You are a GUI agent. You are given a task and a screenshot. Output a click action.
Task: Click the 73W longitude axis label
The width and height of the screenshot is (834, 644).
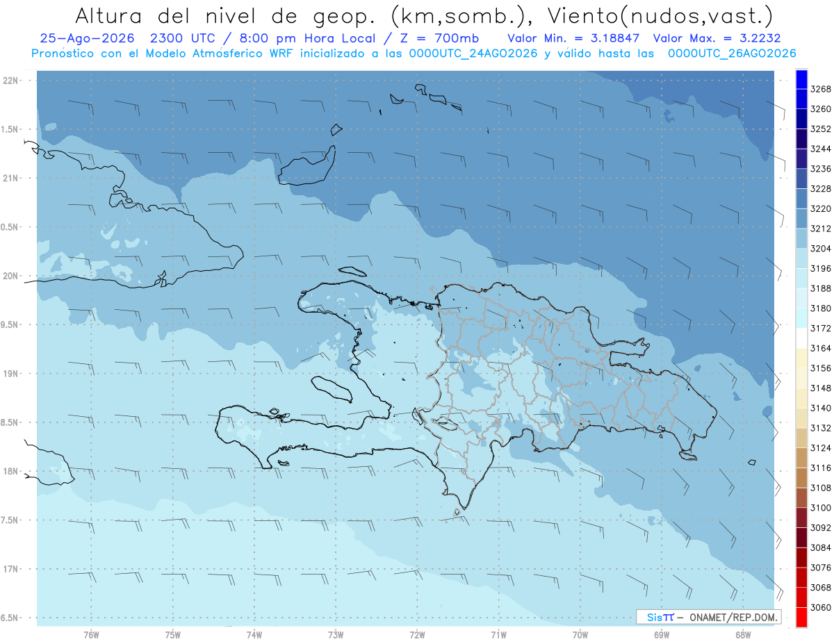[x=336, y=635]
